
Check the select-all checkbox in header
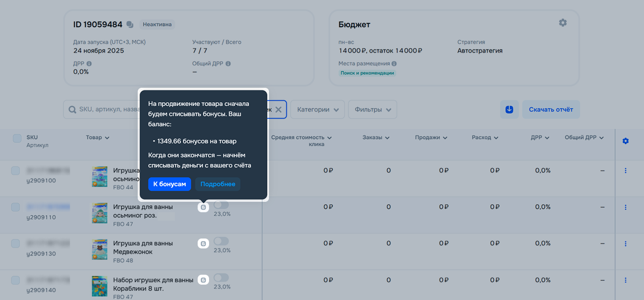pyautogui.click(x=17, y=138)
